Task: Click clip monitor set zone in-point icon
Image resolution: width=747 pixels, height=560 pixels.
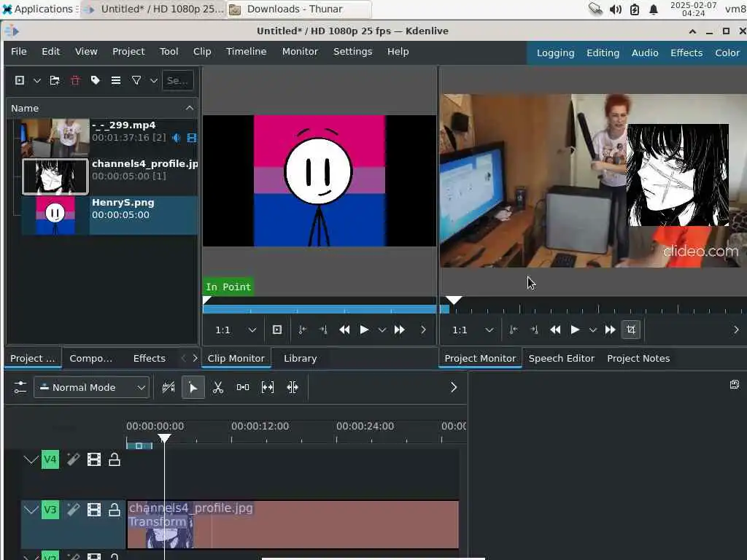Action: click(x=303, y=330)
